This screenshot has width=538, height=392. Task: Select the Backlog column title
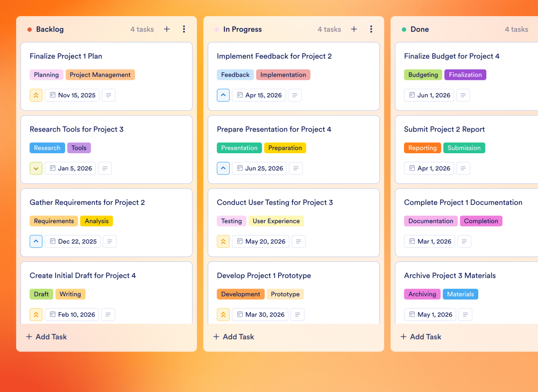point(49,29)
